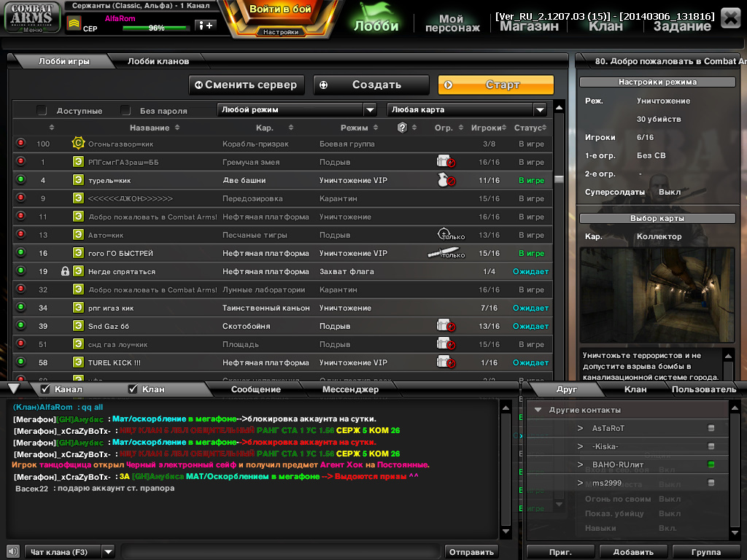Click the Добавить friend button
Image resolution: width=747 pixels, height=560 pixels.
[633, 552]
